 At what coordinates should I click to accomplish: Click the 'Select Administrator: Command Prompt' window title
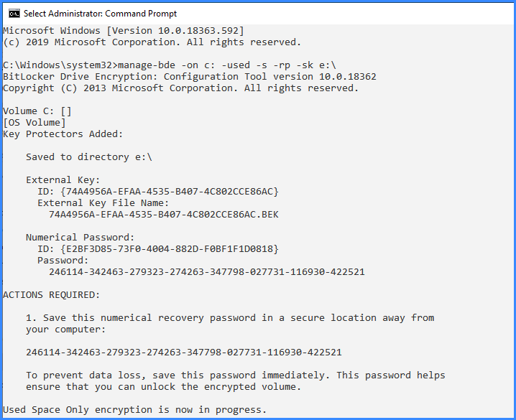[100, 14]
